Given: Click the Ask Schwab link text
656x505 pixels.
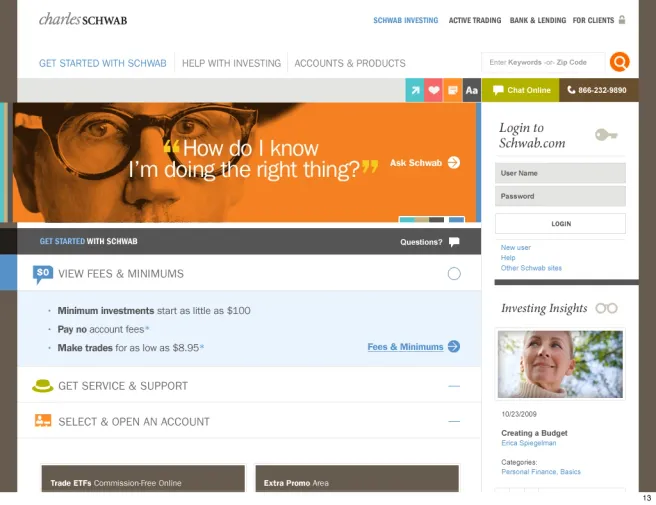Looking at the screenshot, I should 415,163.
